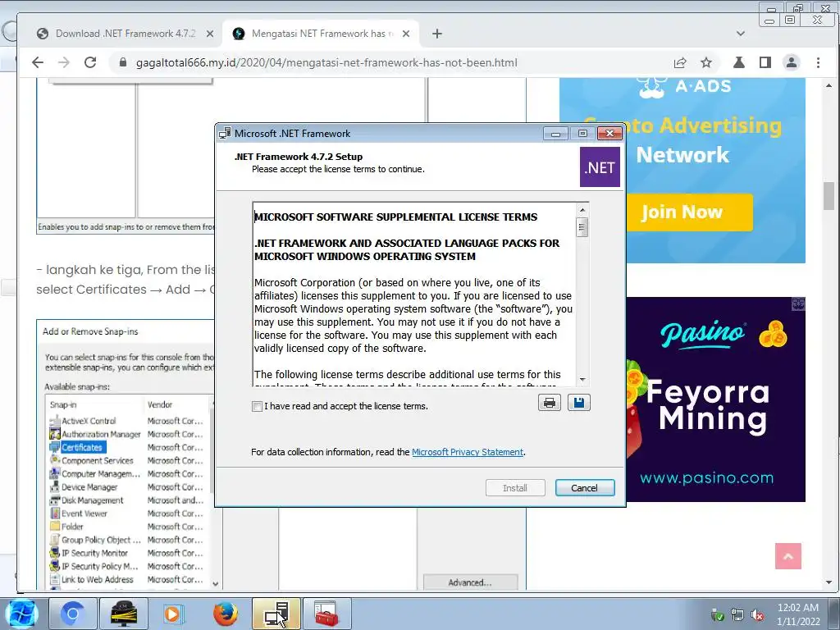Click the www.pasino.com ad link
Screen dimensions: 840x630
pos(706,478)
